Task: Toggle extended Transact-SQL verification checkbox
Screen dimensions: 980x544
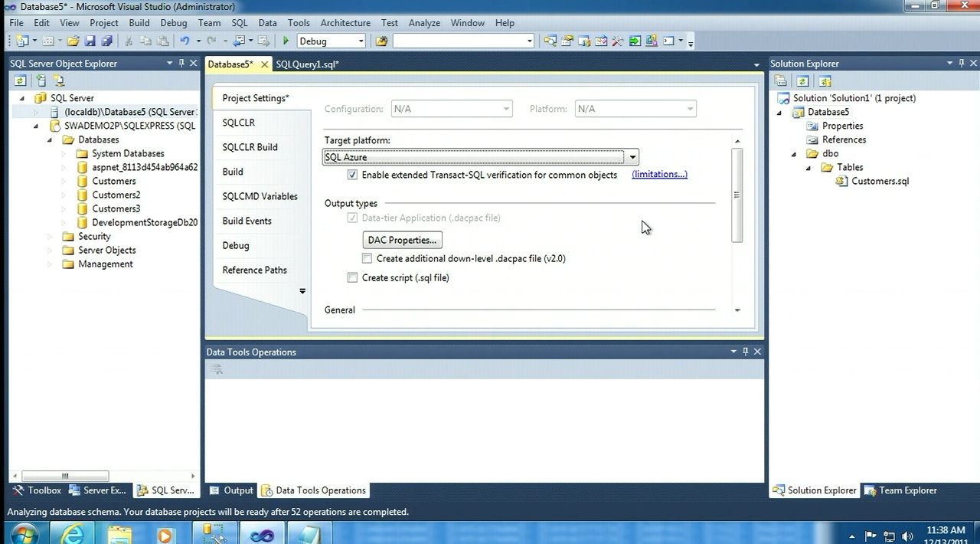Action: tap(352, 175)
